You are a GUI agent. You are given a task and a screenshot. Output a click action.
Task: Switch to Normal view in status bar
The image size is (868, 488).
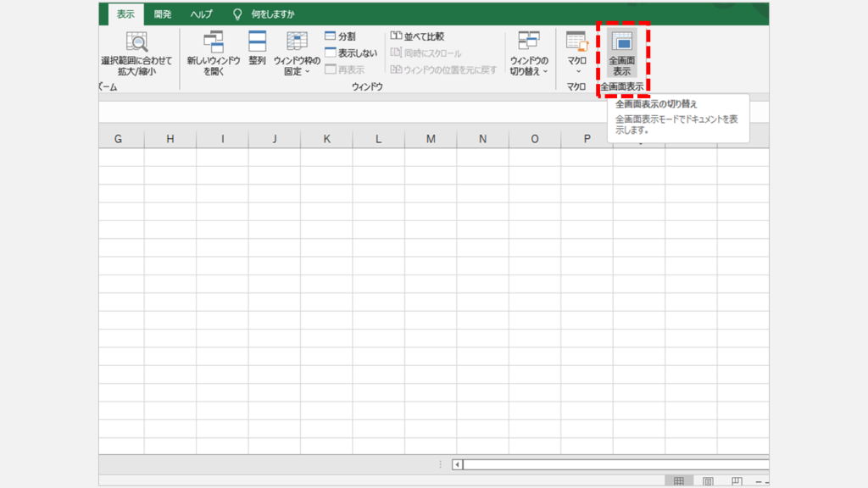point(679,481)
